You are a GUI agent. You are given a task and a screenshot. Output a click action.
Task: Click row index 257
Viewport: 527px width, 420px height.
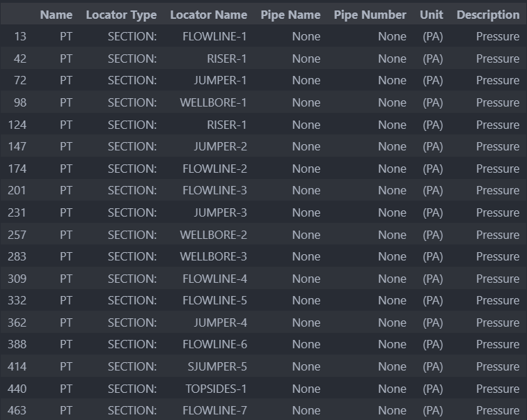point(17,235)
